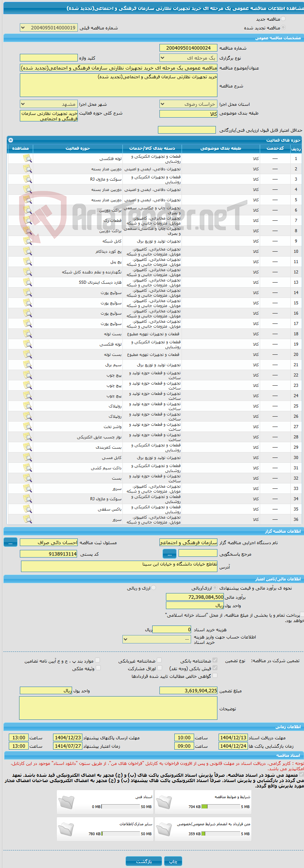Collapse the حوزه های فعالیت section

pyautogui.click(x=10, y=140)
